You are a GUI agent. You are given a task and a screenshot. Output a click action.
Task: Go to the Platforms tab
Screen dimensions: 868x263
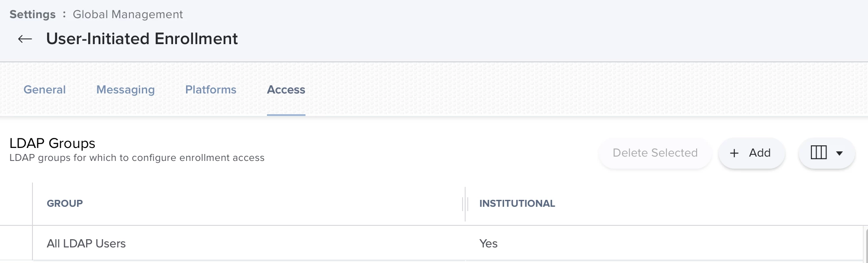pos(211,90)
